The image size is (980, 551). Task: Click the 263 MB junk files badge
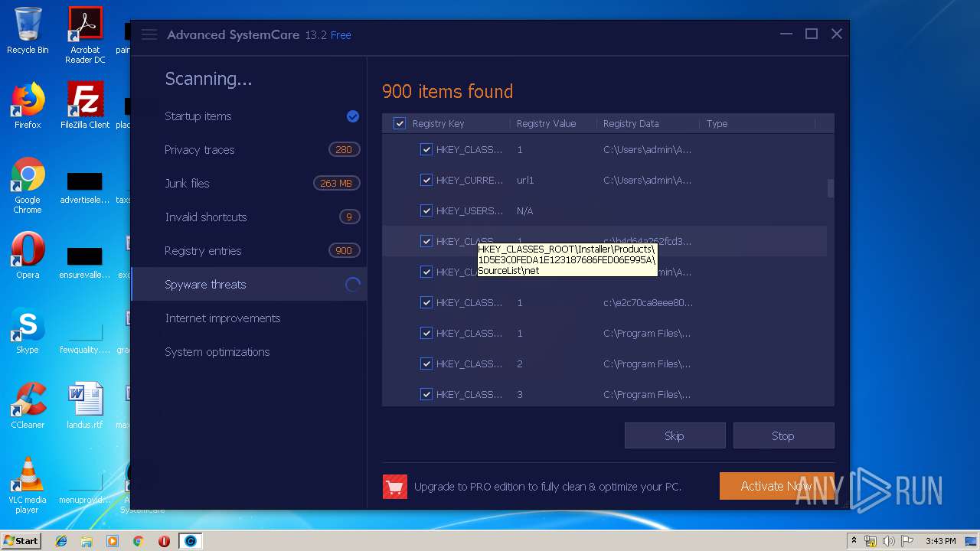coord(336,184)
